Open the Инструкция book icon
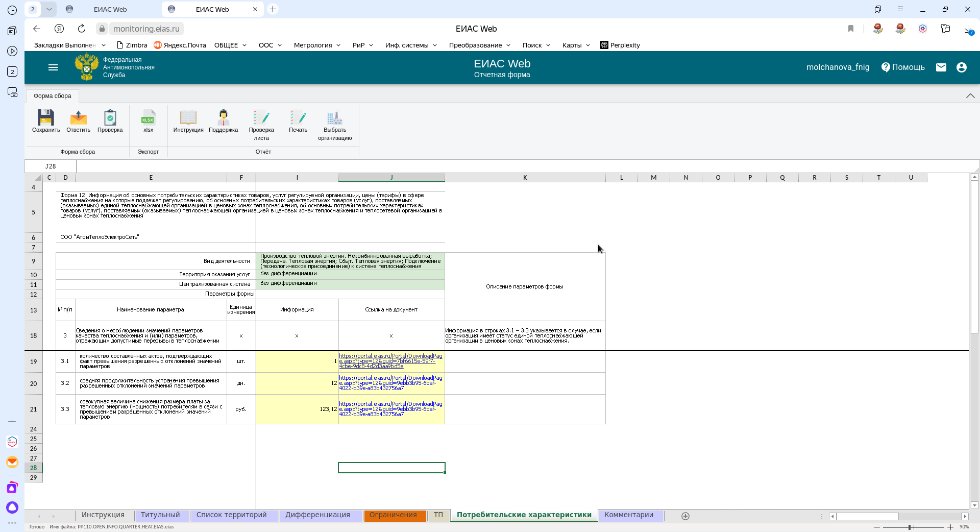Image resolution: width=980 pixels, height=532 pixels. pos(188,118)
